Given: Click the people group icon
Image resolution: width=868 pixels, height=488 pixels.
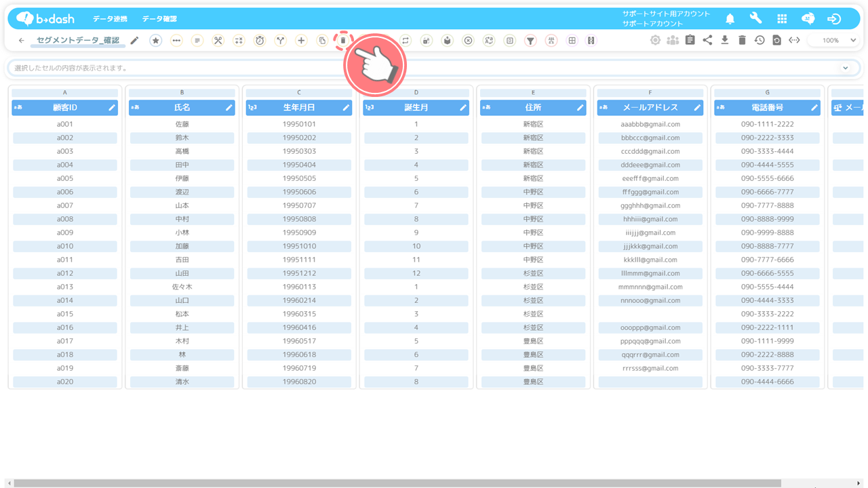Looking at the screenshot, I should click(673, 40).
